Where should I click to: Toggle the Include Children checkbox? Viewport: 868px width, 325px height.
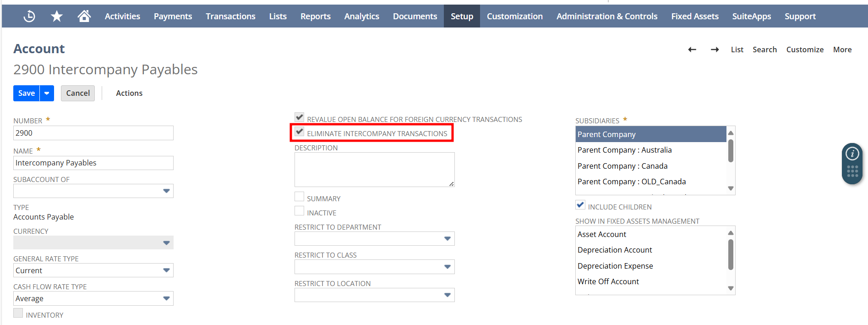point(580,205)
